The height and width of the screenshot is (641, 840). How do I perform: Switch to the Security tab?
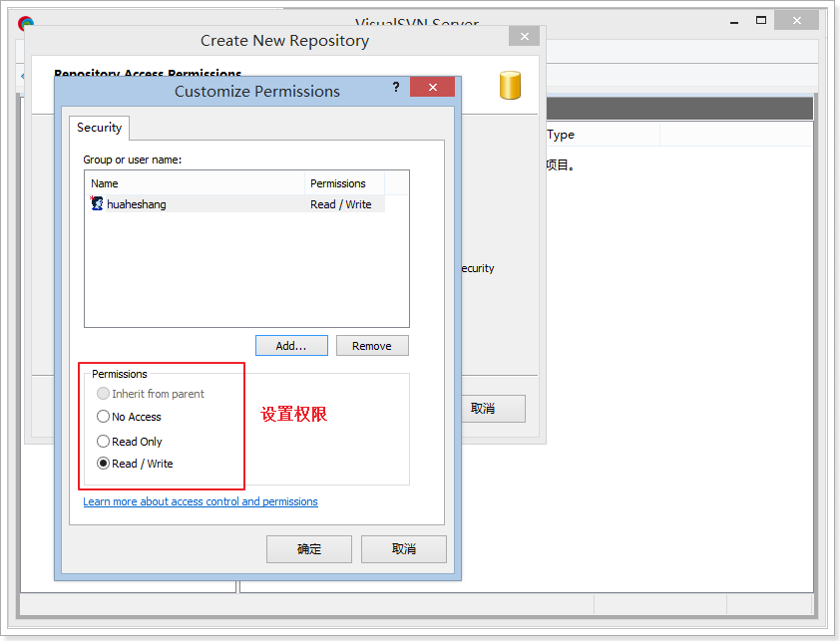pos(99,128)
